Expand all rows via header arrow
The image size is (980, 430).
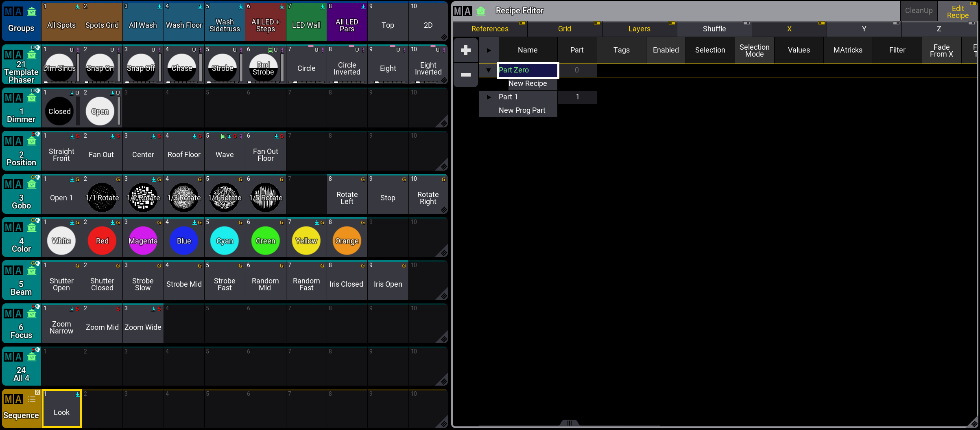click(x=489, y=50)
